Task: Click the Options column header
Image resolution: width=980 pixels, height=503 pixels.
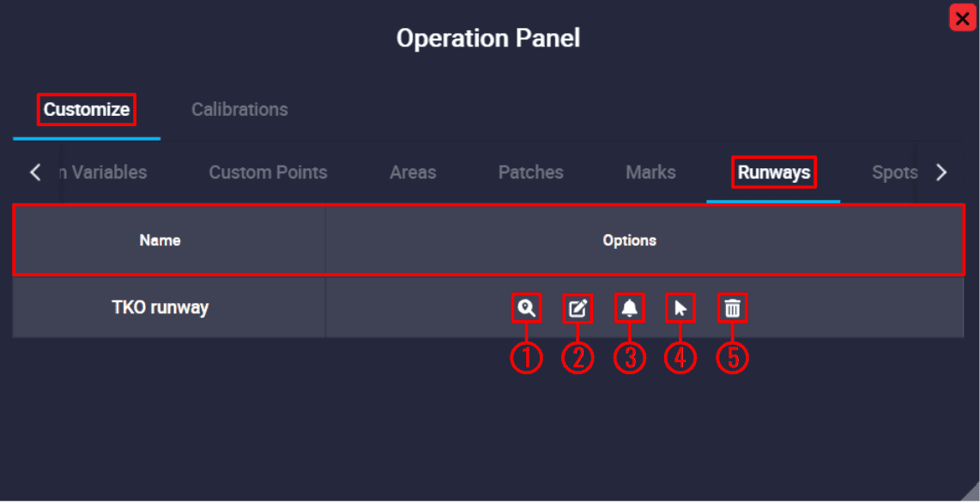Action: [x=629, y=240]
